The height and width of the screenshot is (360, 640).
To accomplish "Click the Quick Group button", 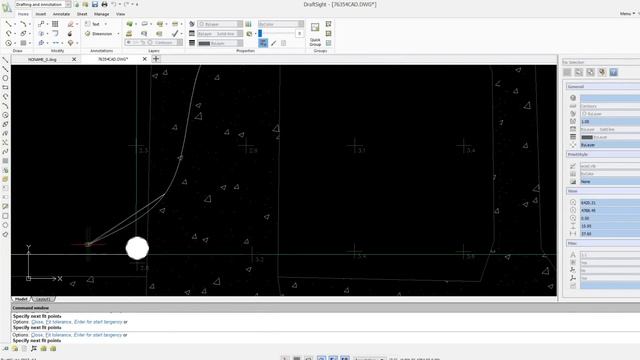I will (x=315, y=34).
